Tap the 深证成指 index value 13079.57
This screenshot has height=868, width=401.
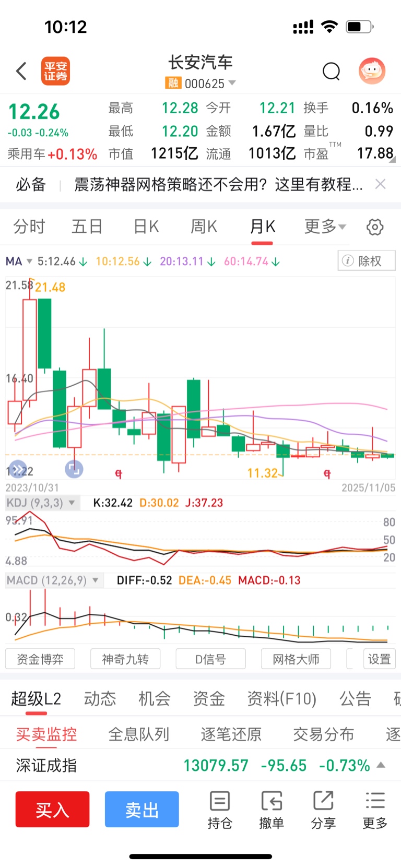point(216,766)
